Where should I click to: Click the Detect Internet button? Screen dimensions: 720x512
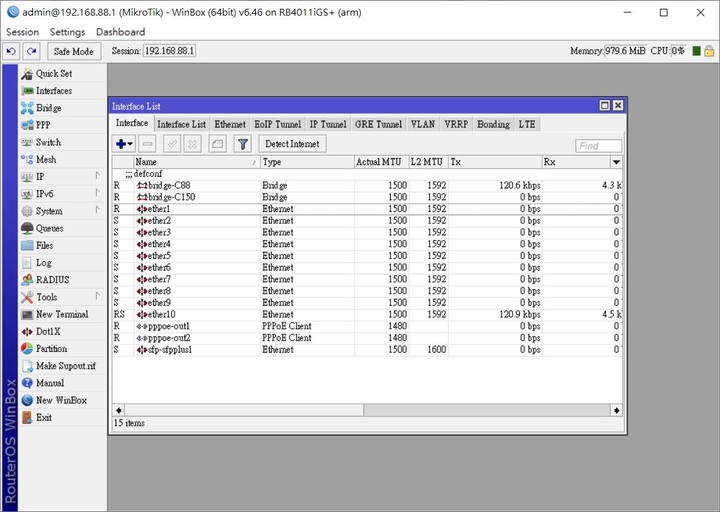point(292,144)
